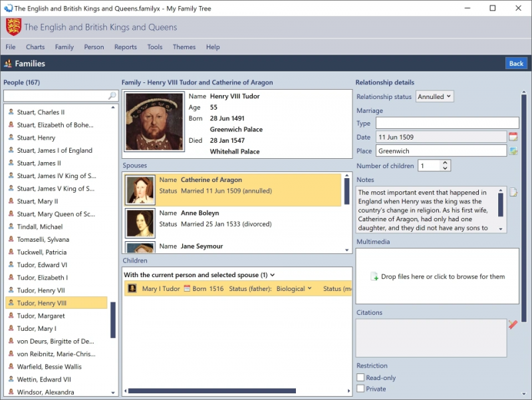Click the Back button

[516, 63]
